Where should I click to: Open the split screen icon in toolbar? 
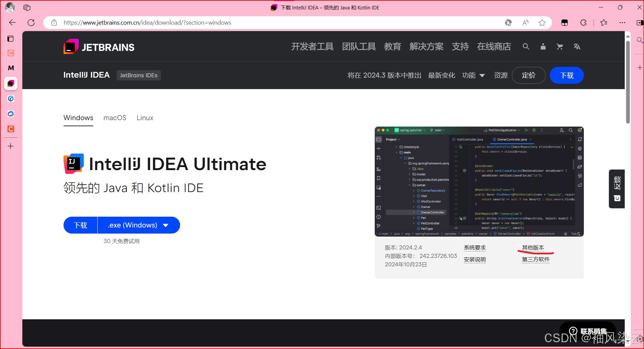point(639,23)
